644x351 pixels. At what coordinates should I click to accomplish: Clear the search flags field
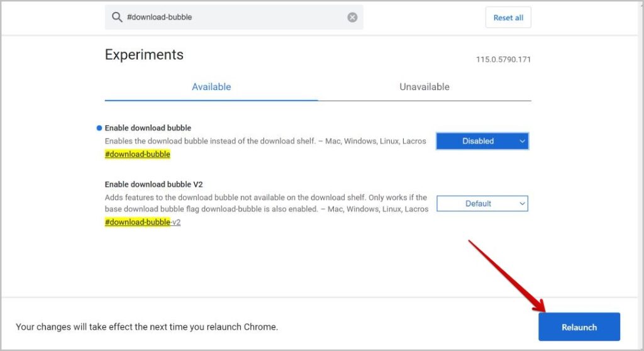click(x=352, y=17)
